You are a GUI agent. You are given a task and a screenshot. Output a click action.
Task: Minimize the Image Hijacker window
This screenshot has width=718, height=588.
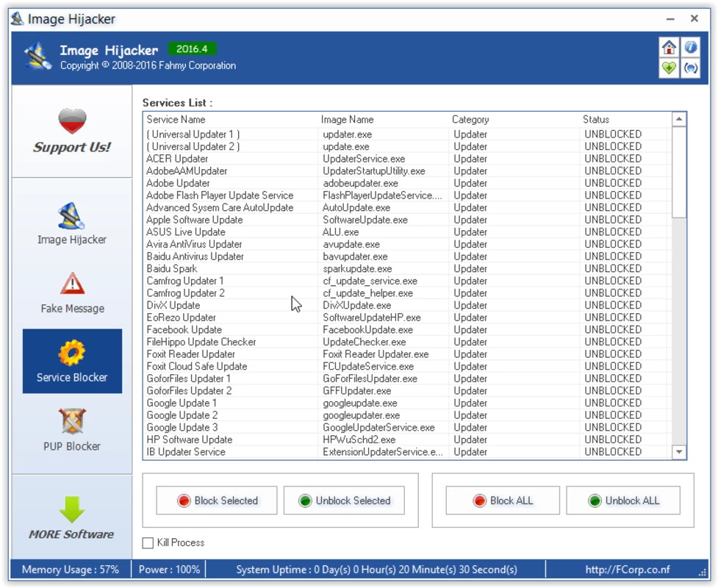(x=670, y=19)
